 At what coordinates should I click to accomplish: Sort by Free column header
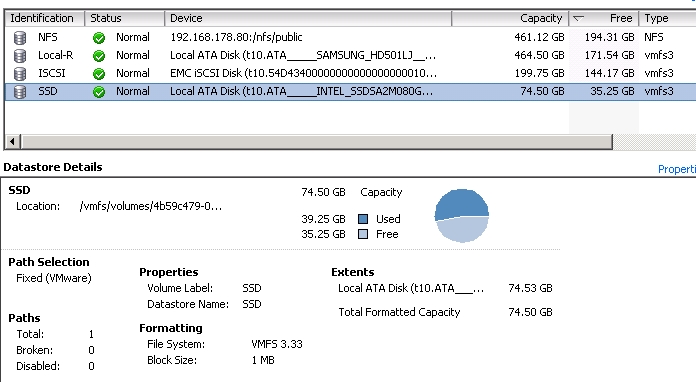604,18
